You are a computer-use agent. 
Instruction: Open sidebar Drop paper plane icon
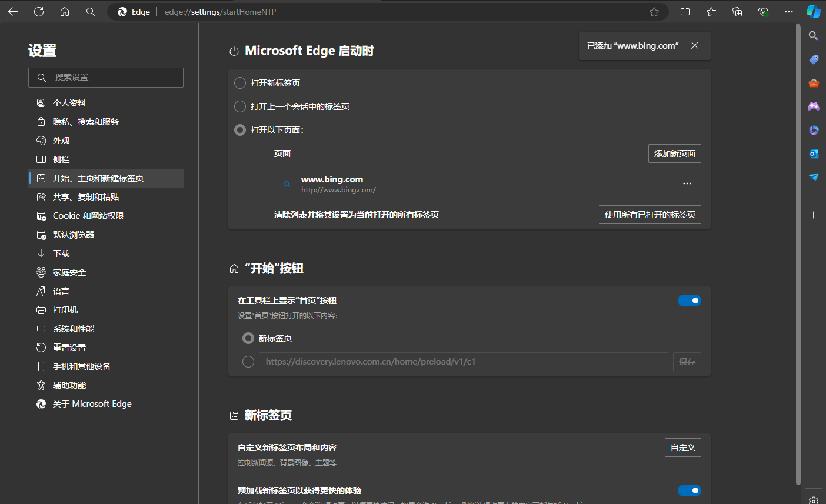click(x=814, y=177)
